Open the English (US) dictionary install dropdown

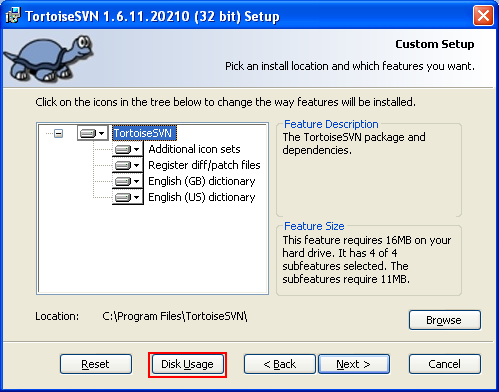tap(128, 197)
